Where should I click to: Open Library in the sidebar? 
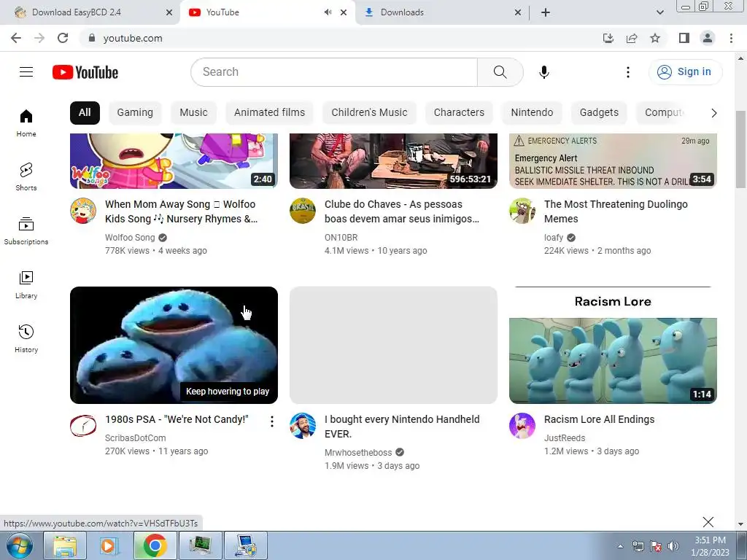26,285
